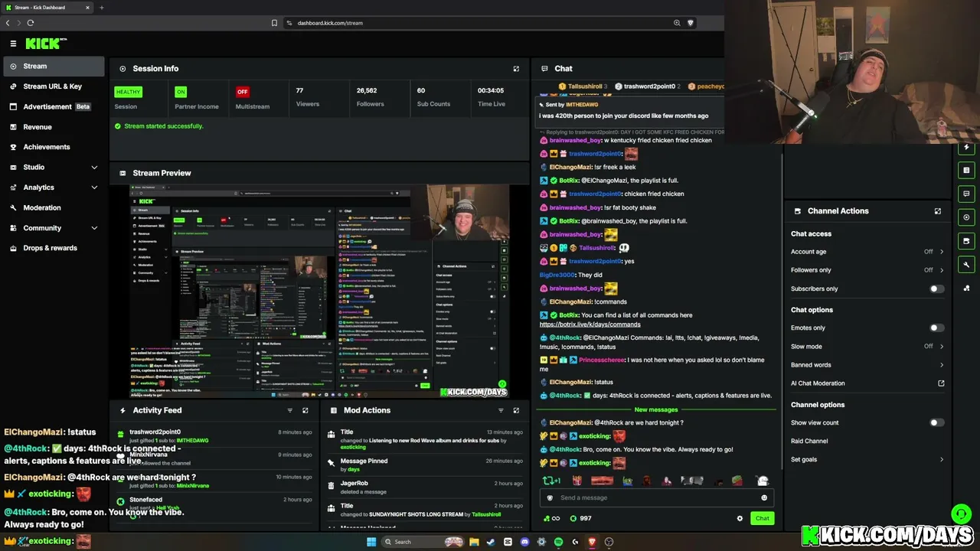Expand the Channel Actions panel icon
The height and width of the screenshot is (551, 980).
tap(938, 211)
